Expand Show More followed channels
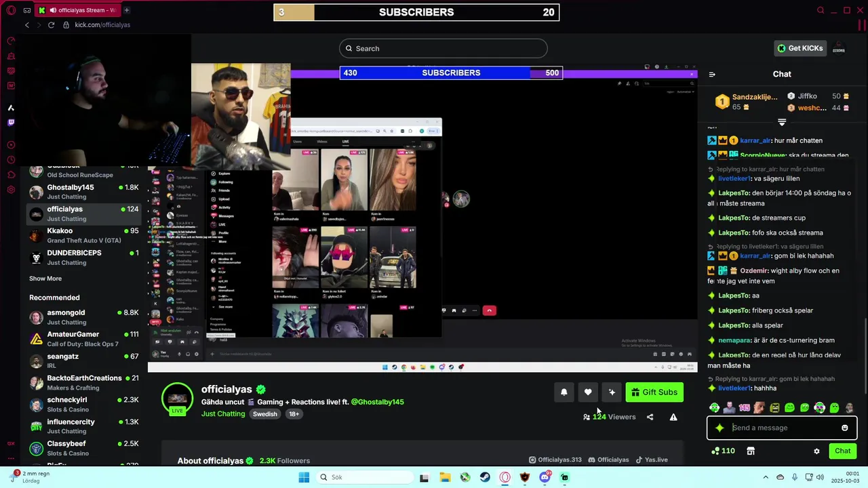 [45, 279]
